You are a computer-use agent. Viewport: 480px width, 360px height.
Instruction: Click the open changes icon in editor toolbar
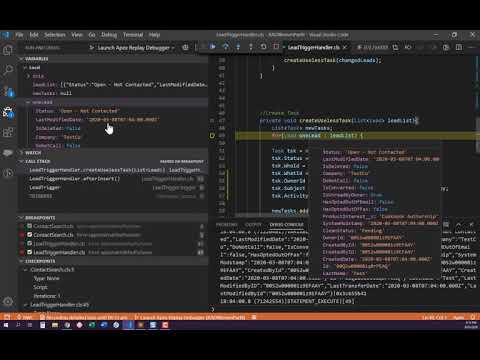395,47
